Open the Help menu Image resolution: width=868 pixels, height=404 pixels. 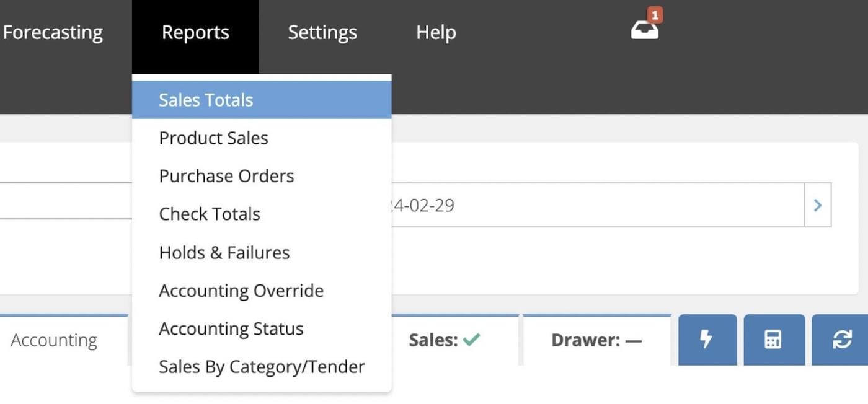pos(435,32)
